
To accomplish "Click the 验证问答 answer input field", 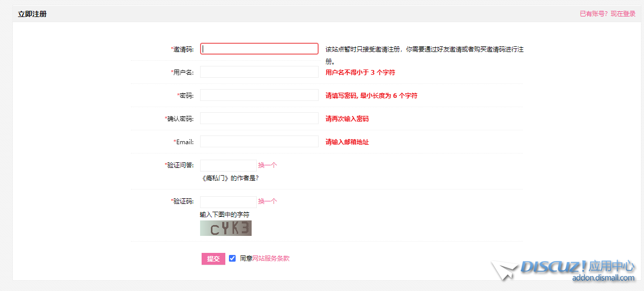I will (x=227, y=165).
